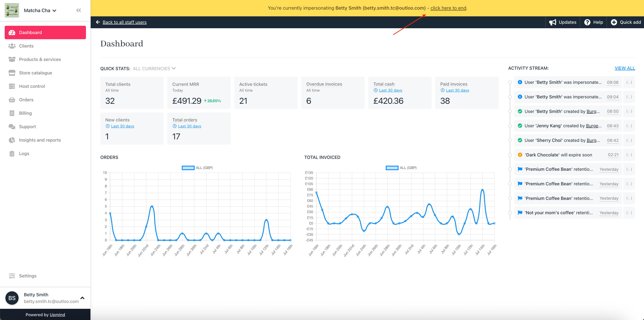Open Matcha Cha brand dropdown
Viewport: 644px width, 320px height.
pyautogui.click(x=40, y=11)
